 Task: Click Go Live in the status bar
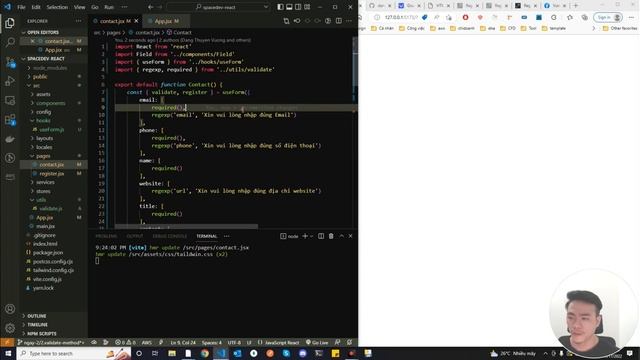317,342
